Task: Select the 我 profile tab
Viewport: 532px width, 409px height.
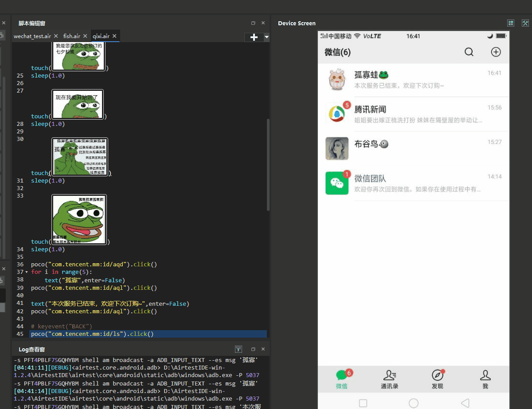Action: click(x=485, y=379)
